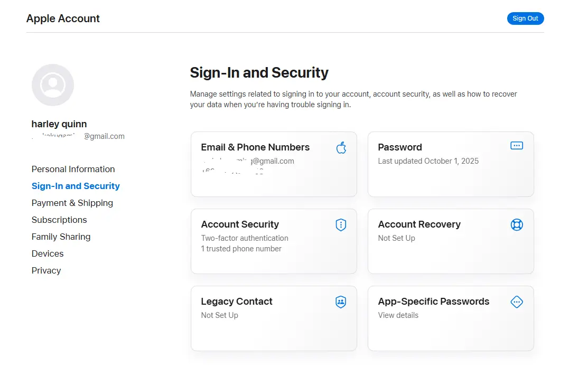Select Sign-In and Security in sidebar
Screen dimensions: 588x367
click(76, 186)
